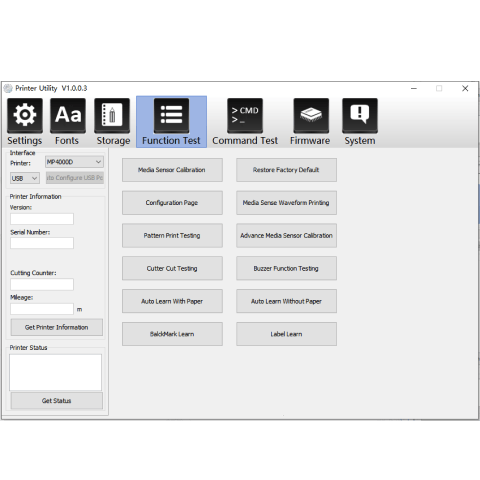The height and width of the screenshot is (480, 480).
Task: Run Cutter Cut Testing
Action: click(172, 268)
